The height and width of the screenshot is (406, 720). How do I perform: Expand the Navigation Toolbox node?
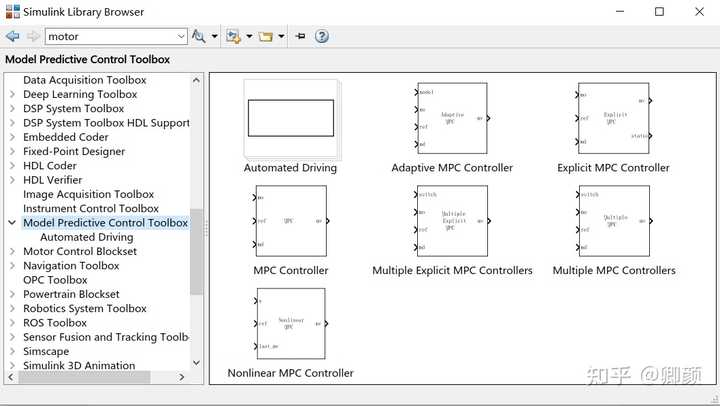tap(12, 265)
